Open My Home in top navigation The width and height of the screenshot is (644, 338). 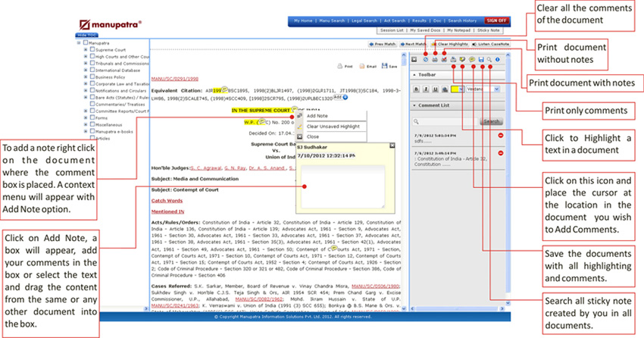(303, 20)
